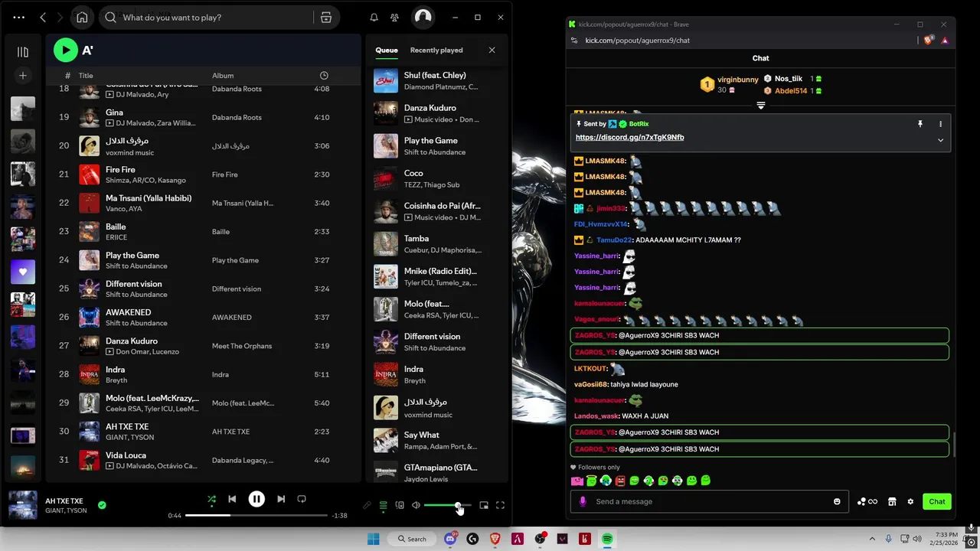980x551 pixels.
Task: Toggle shuffle in Spotify player
Action: click(x=211, y=499)
